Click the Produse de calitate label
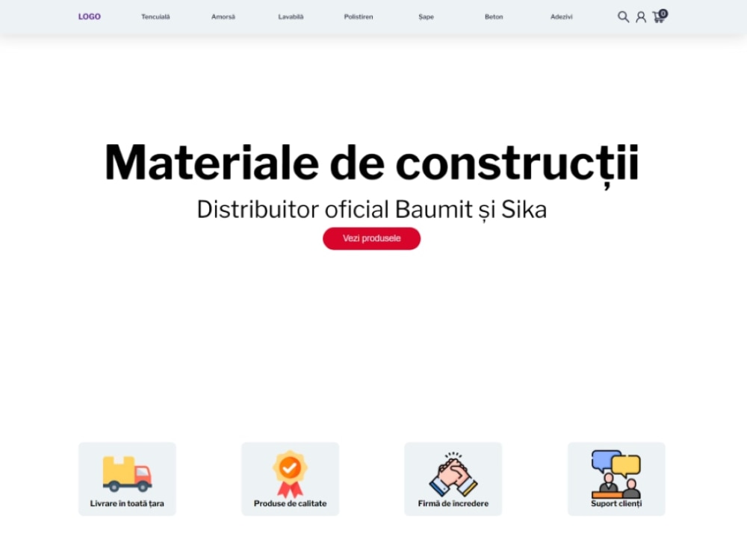 click(290, 504)
